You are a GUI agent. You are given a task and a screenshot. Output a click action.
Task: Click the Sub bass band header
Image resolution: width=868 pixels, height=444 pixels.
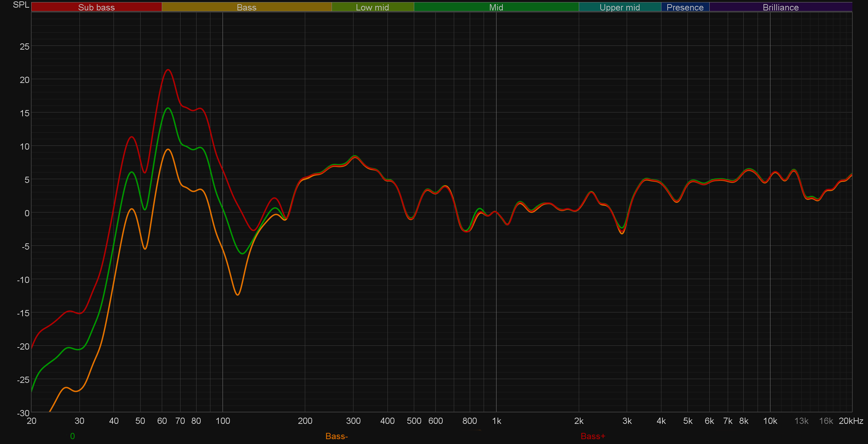pyautogui.click(x=97, y=7)
